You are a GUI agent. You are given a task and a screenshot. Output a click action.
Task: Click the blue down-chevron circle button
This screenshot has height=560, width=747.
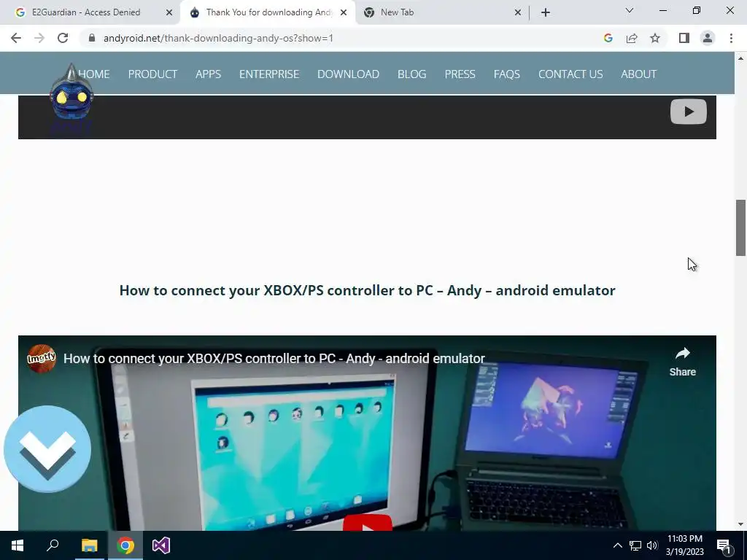coord(47,448)
